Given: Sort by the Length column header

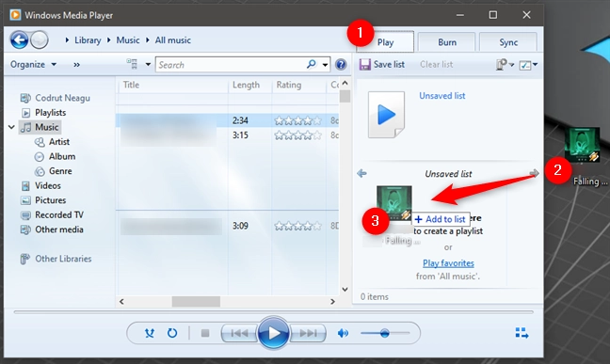Looking at the screenshot, I should point(249,85).
